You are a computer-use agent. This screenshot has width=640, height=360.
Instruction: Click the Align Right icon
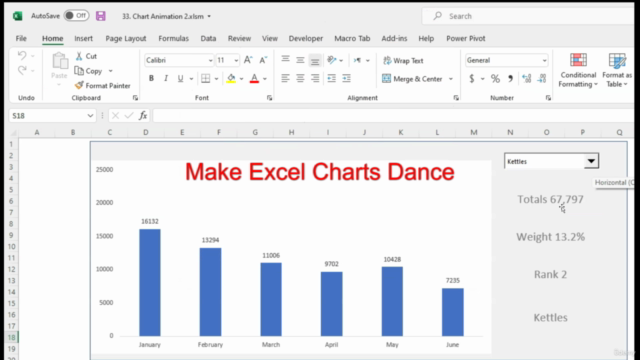[315, 78]
